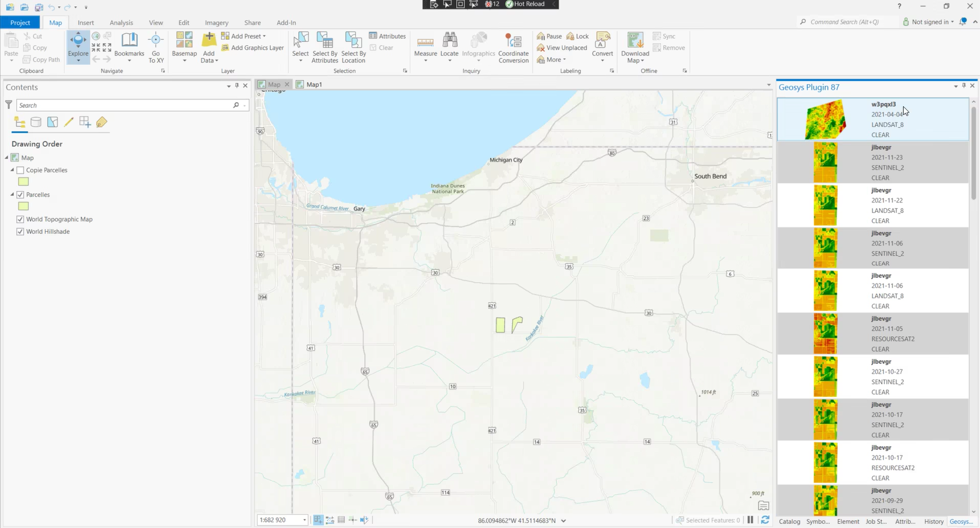This screenshot has width=980, height=528.
Task: Collapse the Parcelles layer node
Action: point(12,195)
